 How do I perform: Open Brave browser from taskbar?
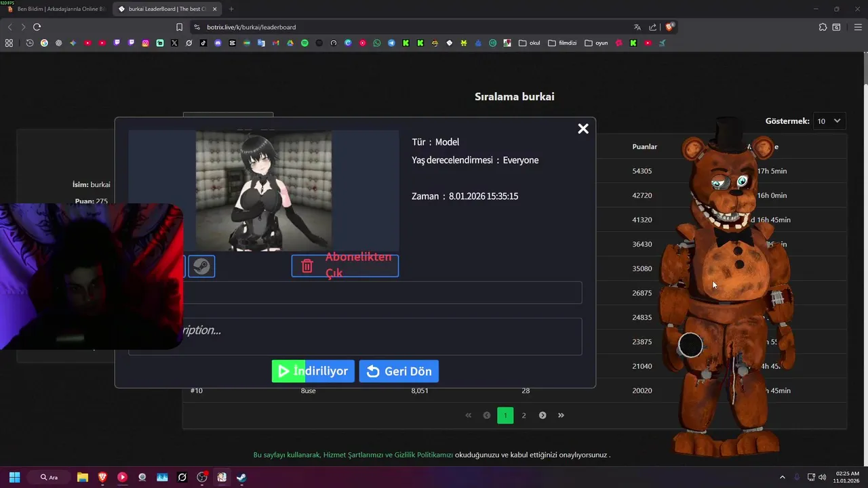coord(102,477)
